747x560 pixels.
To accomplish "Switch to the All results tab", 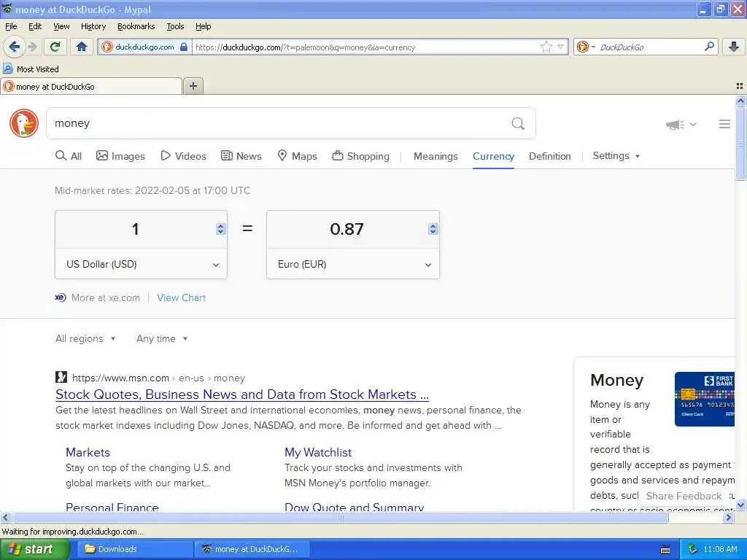I will point(69,156).
